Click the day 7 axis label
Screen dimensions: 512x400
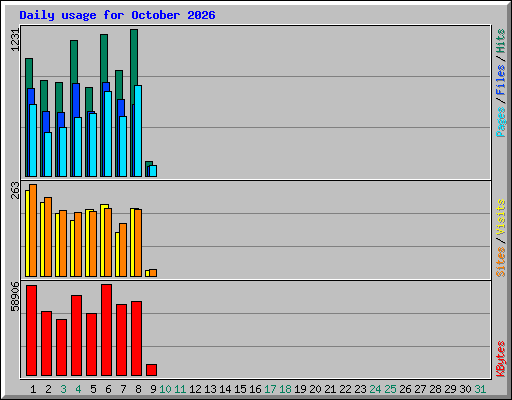pyautogui.click(x=123, y=389)
